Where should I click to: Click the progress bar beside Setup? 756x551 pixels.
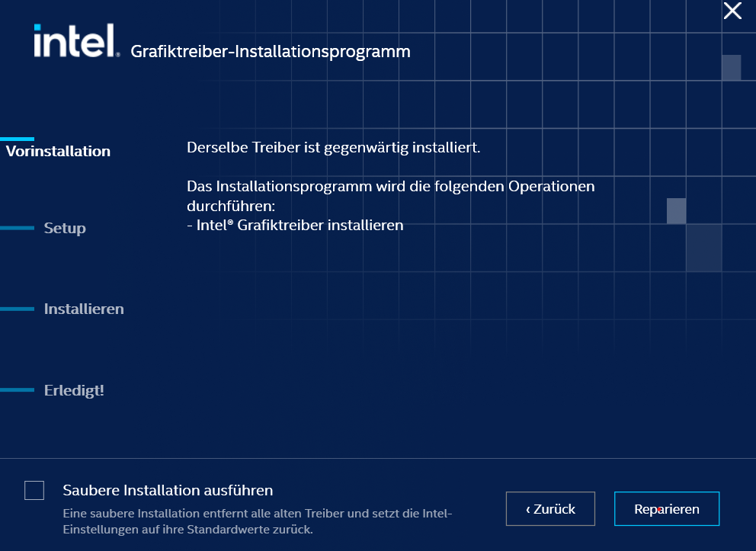coord(17,228)
